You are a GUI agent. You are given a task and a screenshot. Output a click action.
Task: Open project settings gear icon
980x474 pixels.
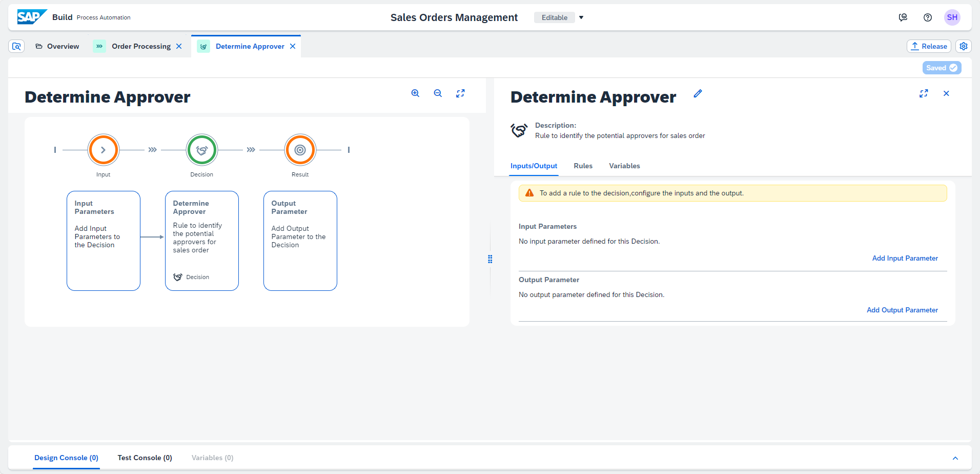click(x=964, y=46)
